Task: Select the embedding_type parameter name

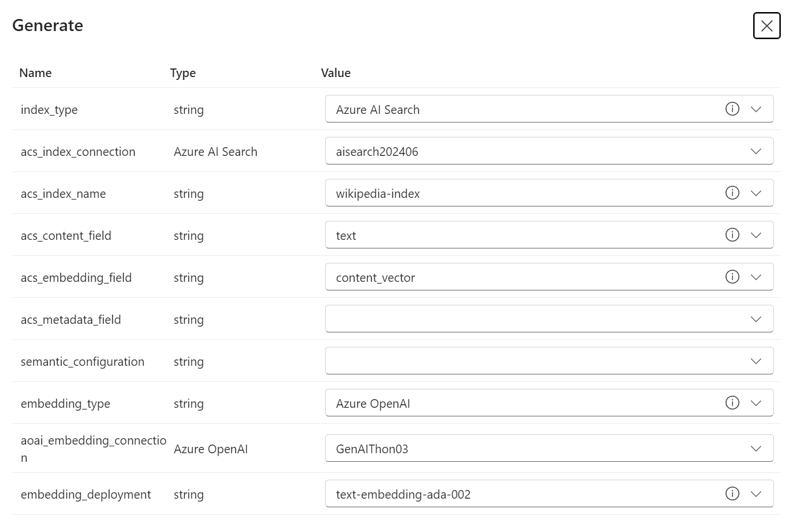Action: pos(66,404)
